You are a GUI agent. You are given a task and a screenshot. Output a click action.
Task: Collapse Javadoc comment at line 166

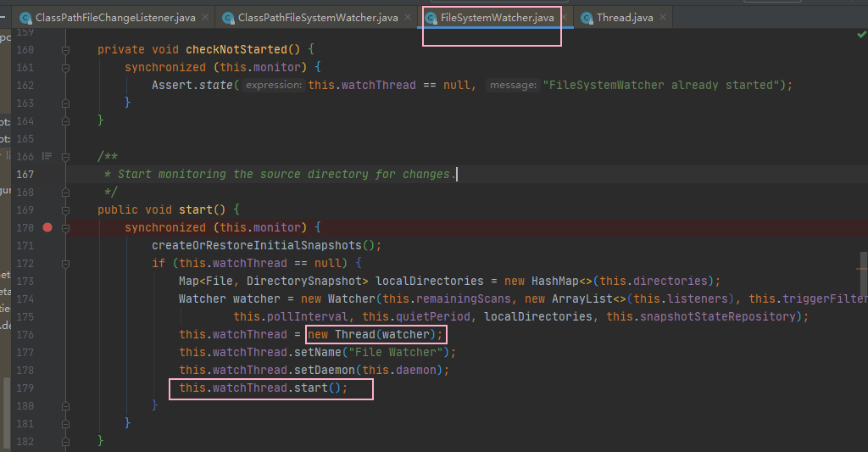pos(66,157)
